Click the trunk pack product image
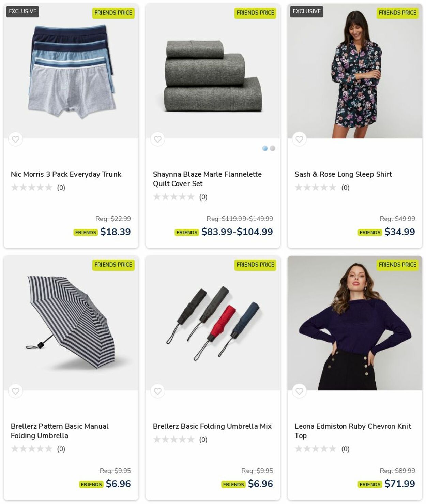 [x=71, y=71]
